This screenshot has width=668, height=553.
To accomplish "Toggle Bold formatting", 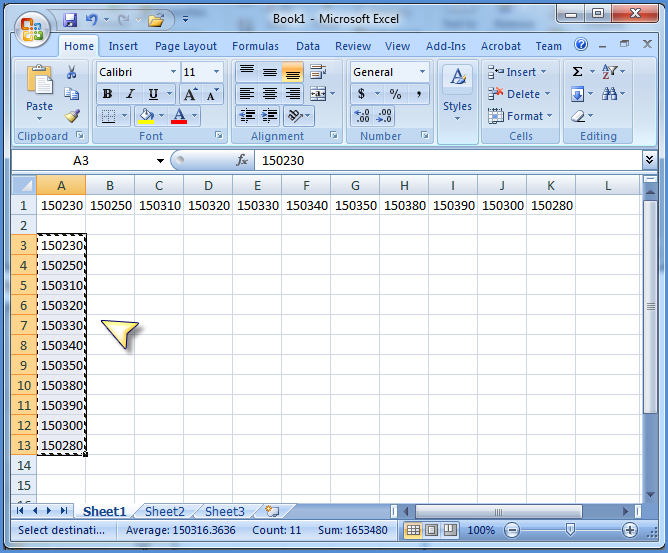I will pos(107,94).
